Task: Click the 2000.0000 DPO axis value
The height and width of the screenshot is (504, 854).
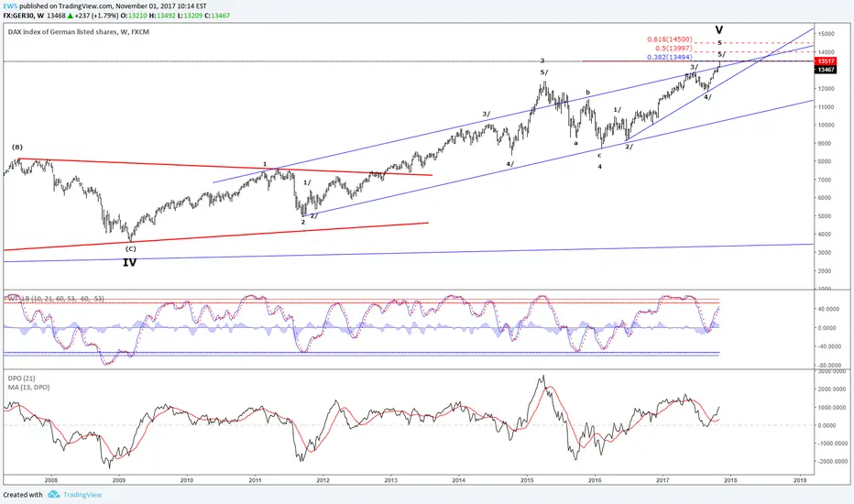Action: click(831, 389)
